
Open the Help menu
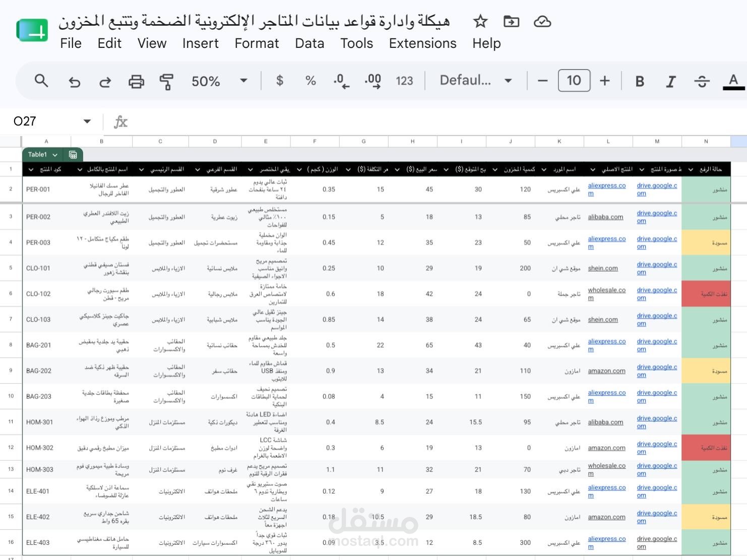[x=486, y=43]
